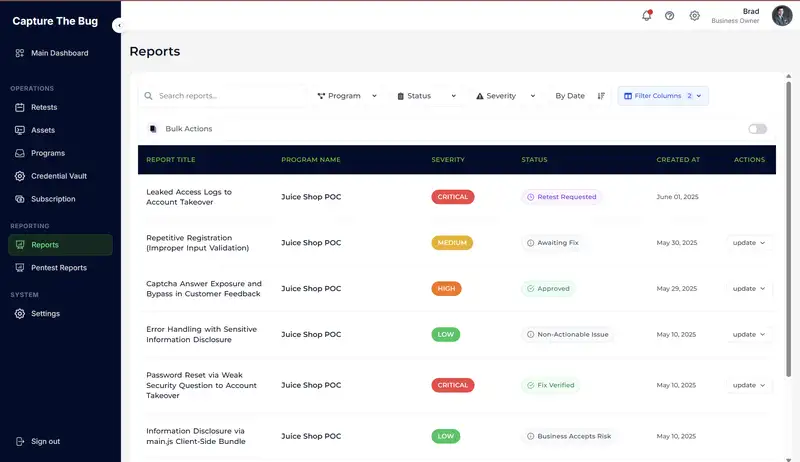The image size is (800, 462).
Task: Click the Program Name column header
Action: [311, 160]
